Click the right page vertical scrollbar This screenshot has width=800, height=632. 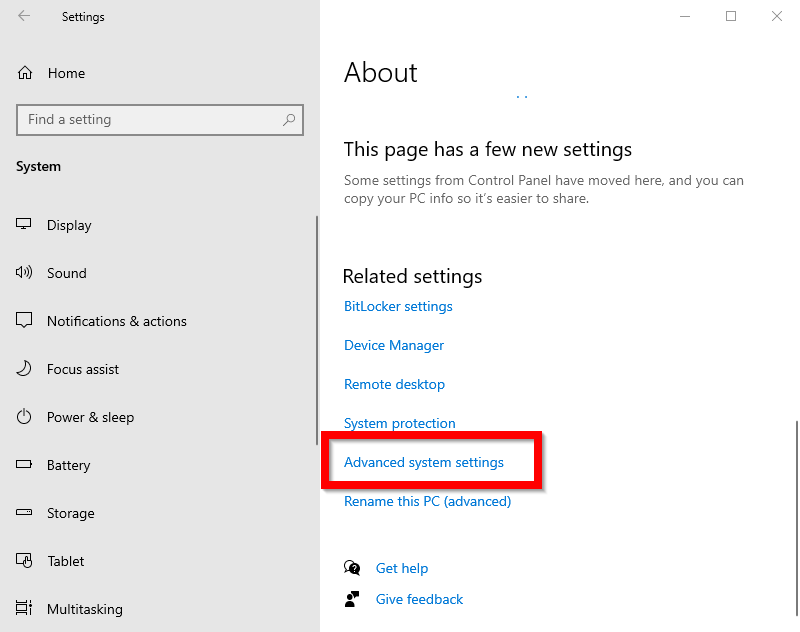(x=796, y=518)
